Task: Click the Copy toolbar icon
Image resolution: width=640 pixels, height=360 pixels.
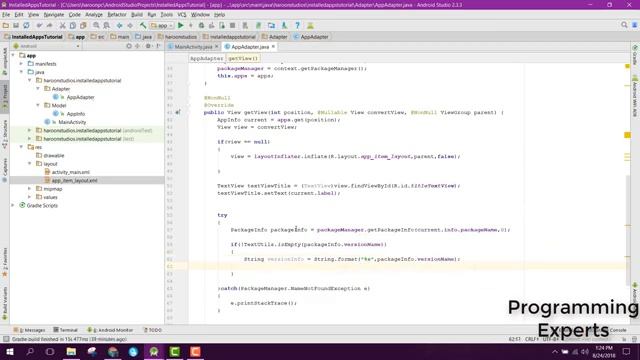Action: click(x=73, y=25)
